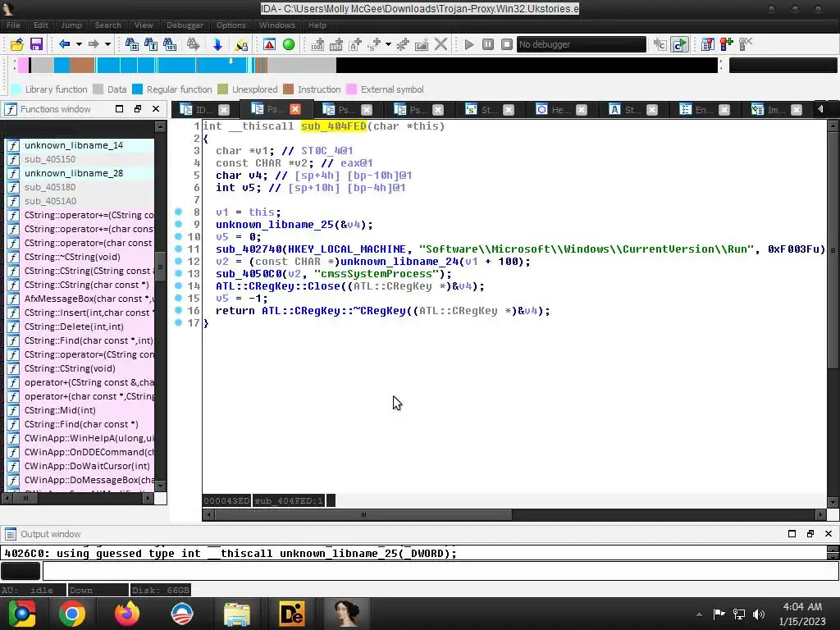
Task: Click sub_4050C0 call in pseudocode
Action: point(249,274)
